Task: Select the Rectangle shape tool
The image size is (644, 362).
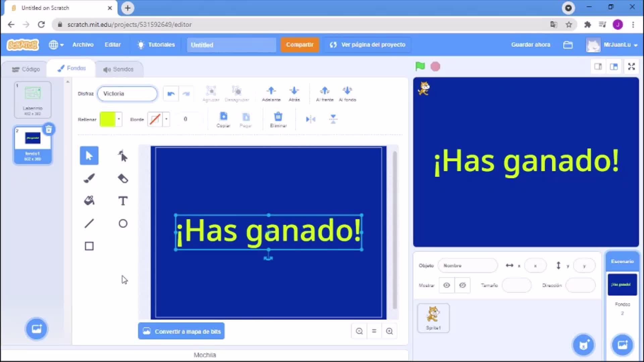Action: [89, 246]
